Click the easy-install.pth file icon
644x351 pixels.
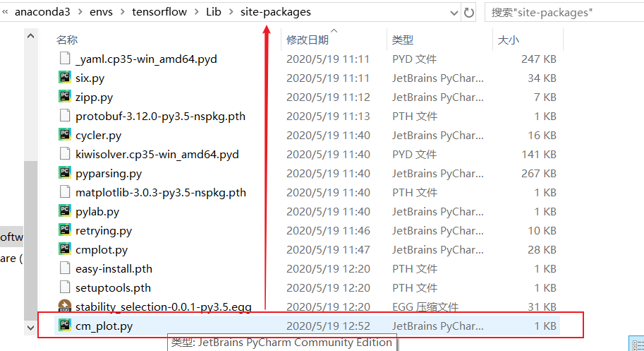pos(65,268)
